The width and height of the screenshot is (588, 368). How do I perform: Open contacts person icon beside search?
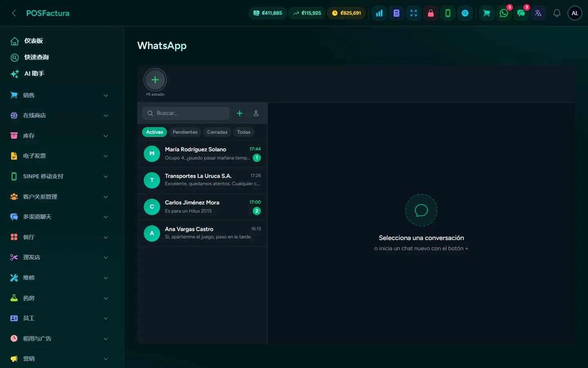[256, 113]
